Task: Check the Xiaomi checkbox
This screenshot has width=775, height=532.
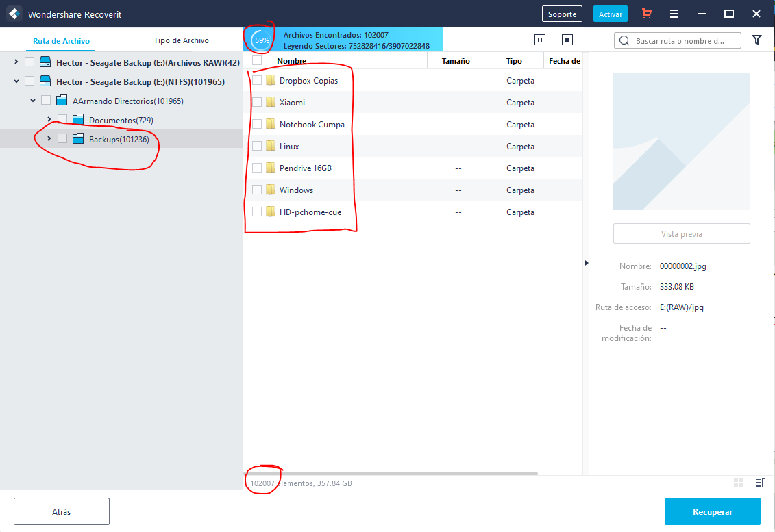Action: 257,102
